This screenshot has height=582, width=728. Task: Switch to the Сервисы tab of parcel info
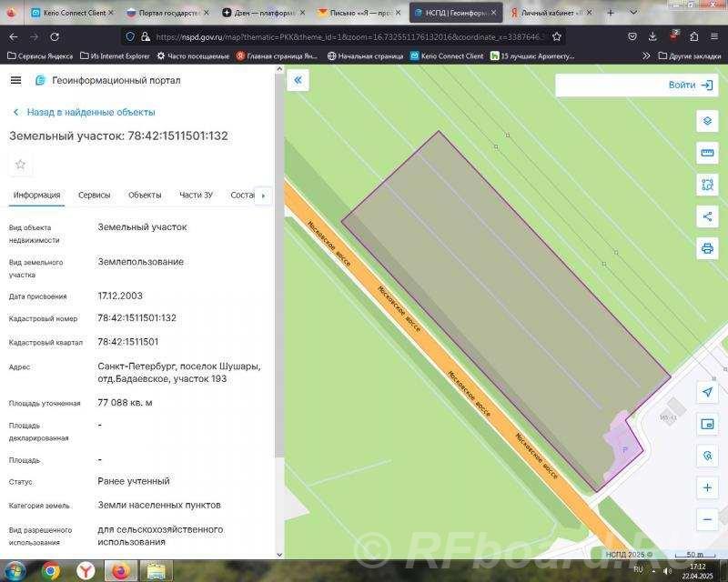[94, 195]
